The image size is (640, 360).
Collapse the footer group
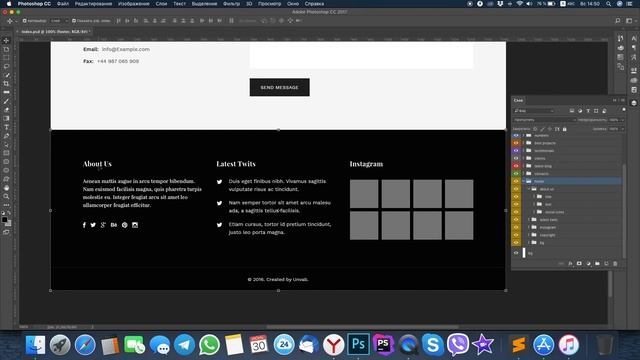tap(524, 181)
